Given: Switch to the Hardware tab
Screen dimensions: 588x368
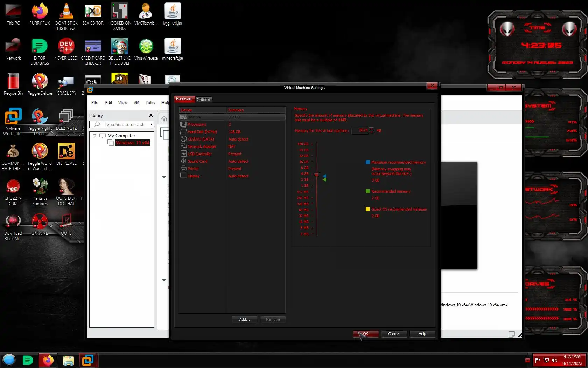Looking at the screenshot, I should [184, 99].
